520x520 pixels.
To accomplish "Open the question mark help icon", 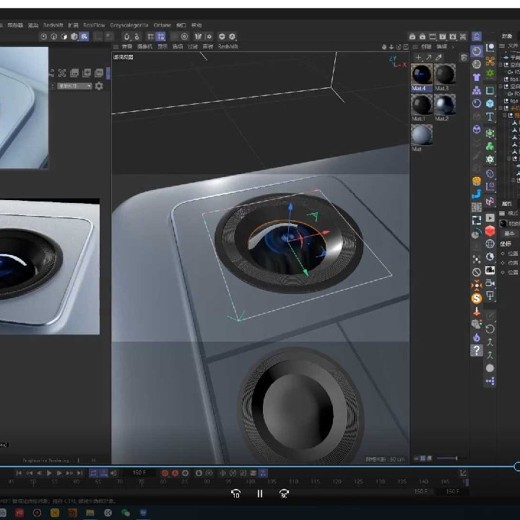I will pos(477,350).
